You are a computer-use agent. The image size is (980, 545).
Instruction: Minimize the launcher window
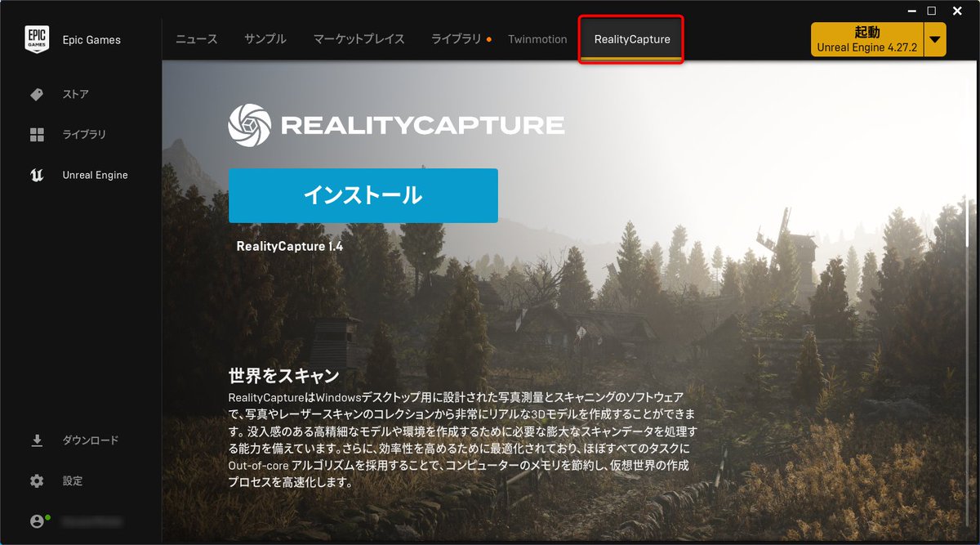pos(911,11)
